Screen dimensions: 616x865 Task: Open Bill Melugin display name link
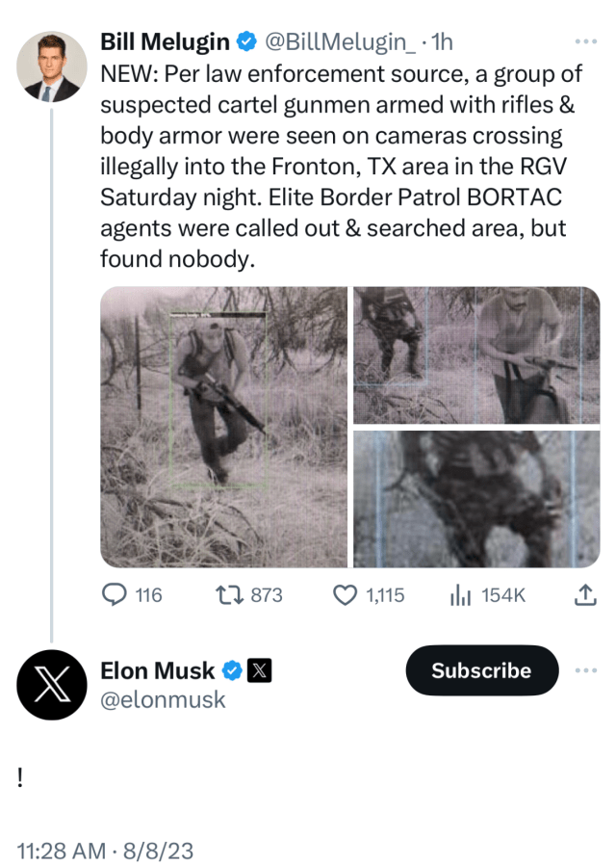pyautogui.click(x=165, y=41)
